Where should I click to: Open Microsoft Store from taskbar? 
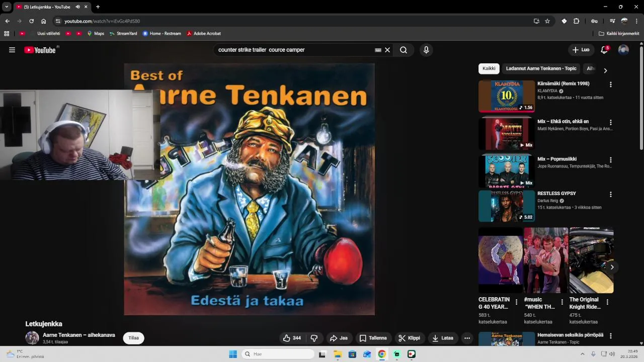[x=352, y=354]
